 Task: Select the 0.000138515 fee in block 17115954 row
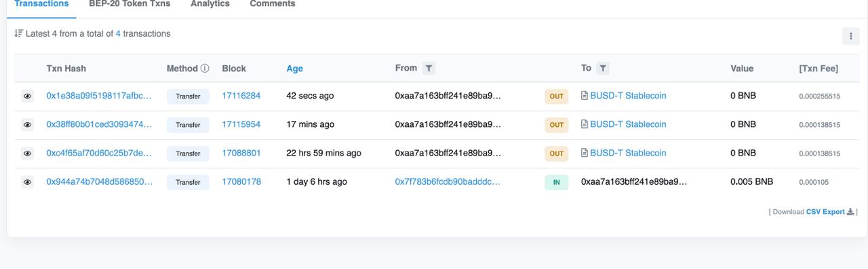tap(819, 125)
